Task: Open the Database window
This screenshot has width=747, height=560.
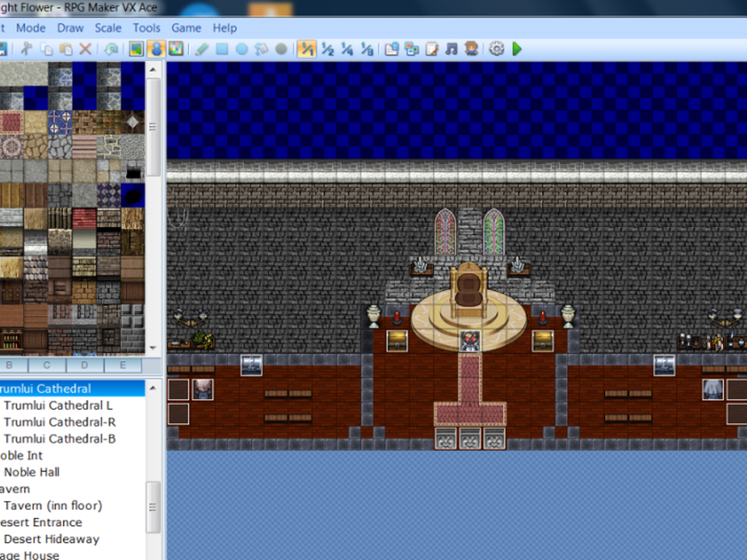Action: point(392,49)
